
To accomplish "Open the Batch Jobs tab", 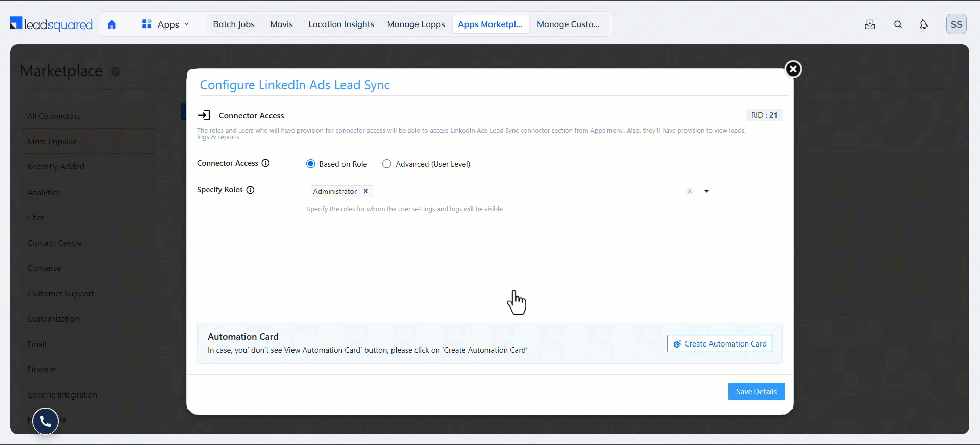I will 234,24.
